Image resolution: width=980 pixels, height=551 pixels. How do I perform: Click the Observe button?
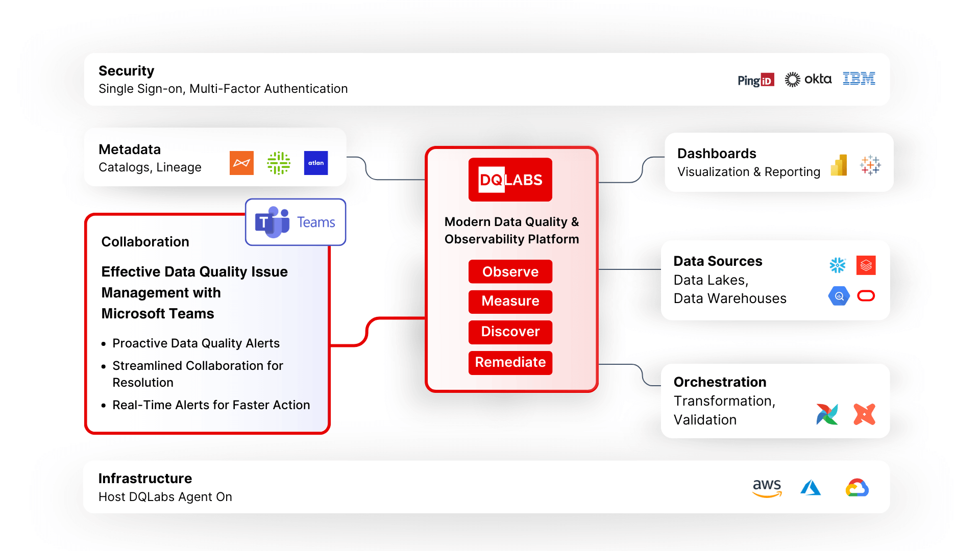click(510, 271)
